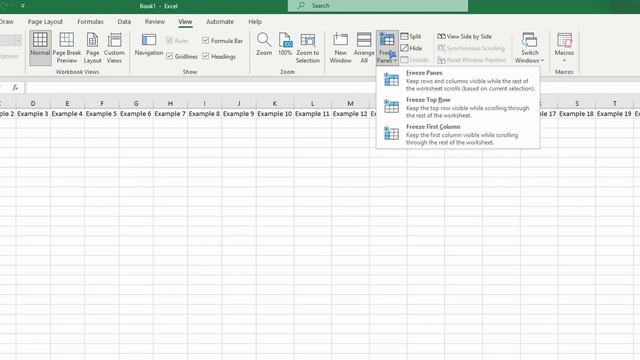Image resolution: width=640 pixels, height=360 pixels.
Task: Click the formula bar fx icon
Action: coord(16,87)
